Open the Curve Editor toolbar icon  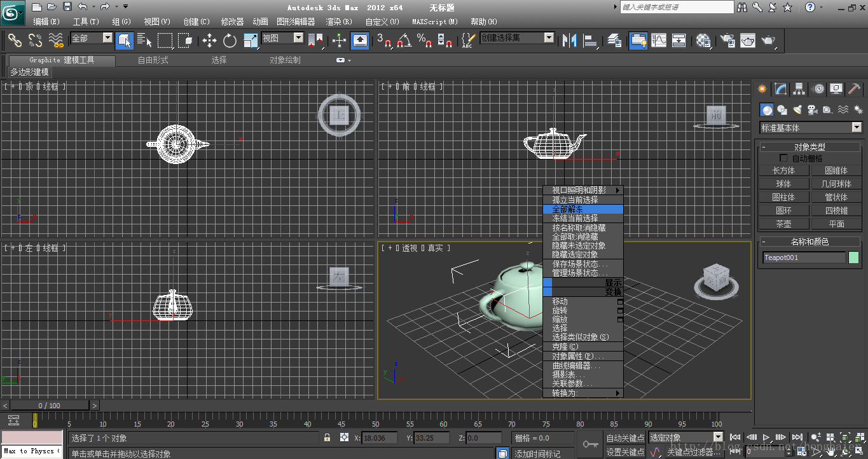(658, 41)
